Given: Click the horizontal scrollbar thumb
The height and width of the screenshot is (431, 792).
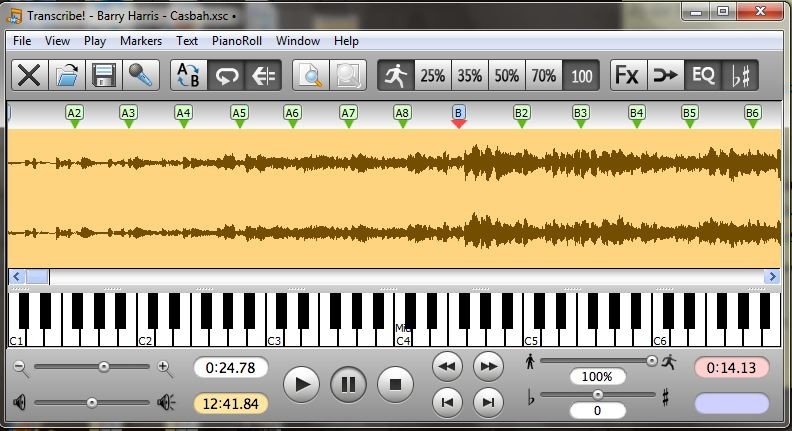Looking at the screenshot, I should (37, 276).
